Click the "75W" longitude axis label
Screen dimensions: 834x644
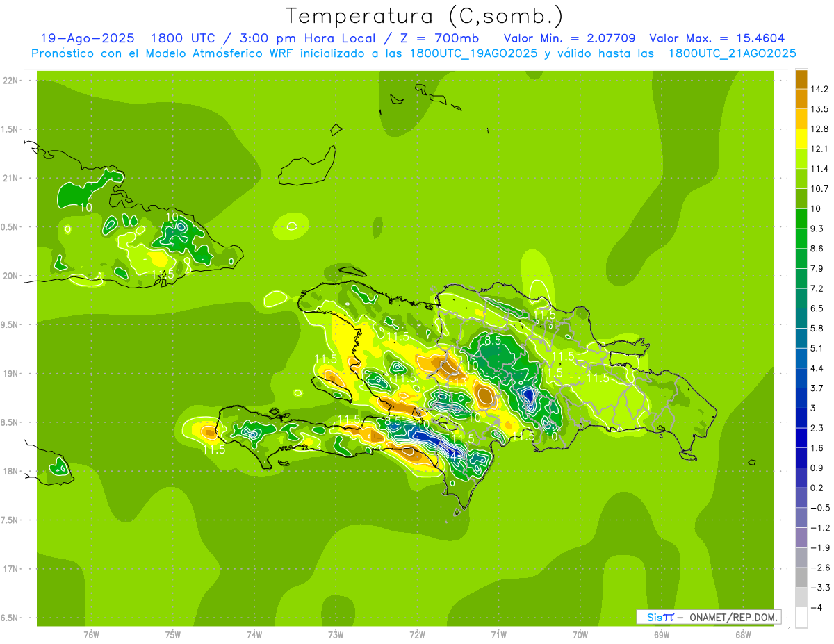172,634
